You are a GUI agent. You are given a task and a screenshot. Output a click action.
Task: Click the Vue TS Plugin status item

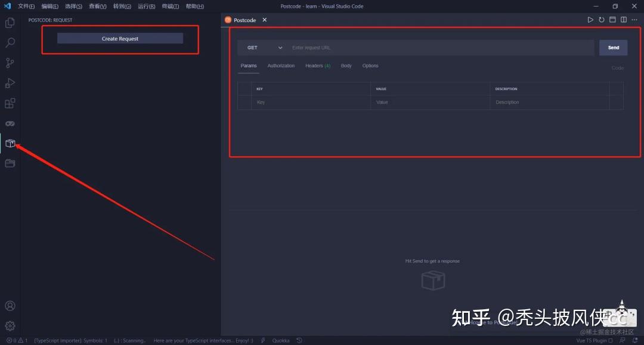coord(594,340)
